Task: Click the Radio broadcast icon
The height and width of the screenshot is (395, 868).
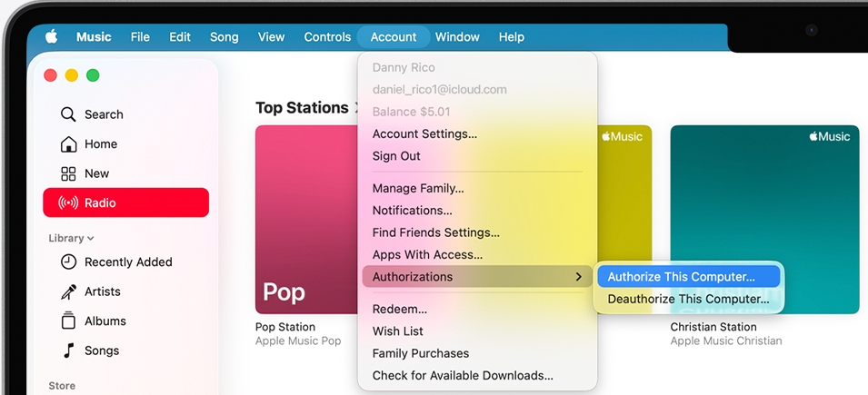Action: (x=68, y=203)
